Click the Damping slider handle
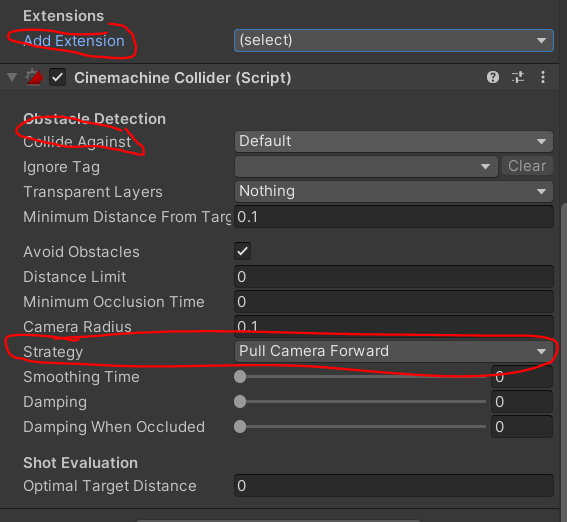This screenshot has width=567, height=522. pos(240,401)
